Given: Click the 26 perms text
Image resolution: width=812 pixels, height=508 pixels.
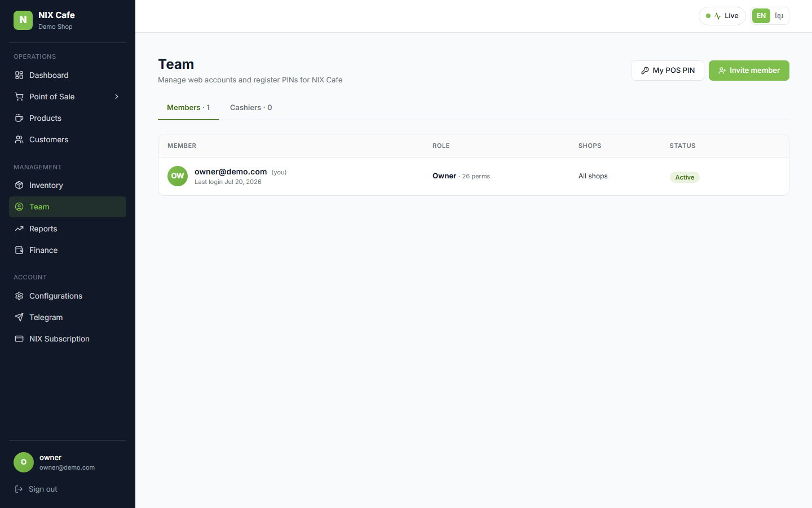Looking at the screenshot, I should (x=476, y=176).
